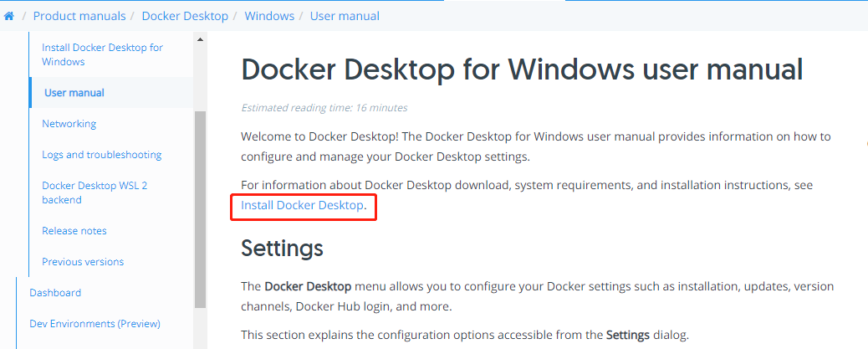Go to Logs and troubleshooting
This screenshot has width=868, height=349.
[101, 155]
